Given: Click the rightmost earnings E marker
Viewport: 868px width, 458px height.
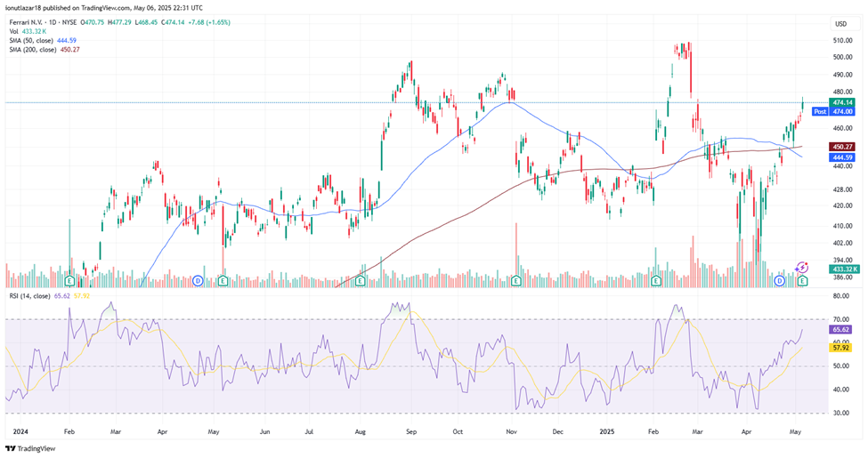Looking at the screenshot, I should point(803,280).
